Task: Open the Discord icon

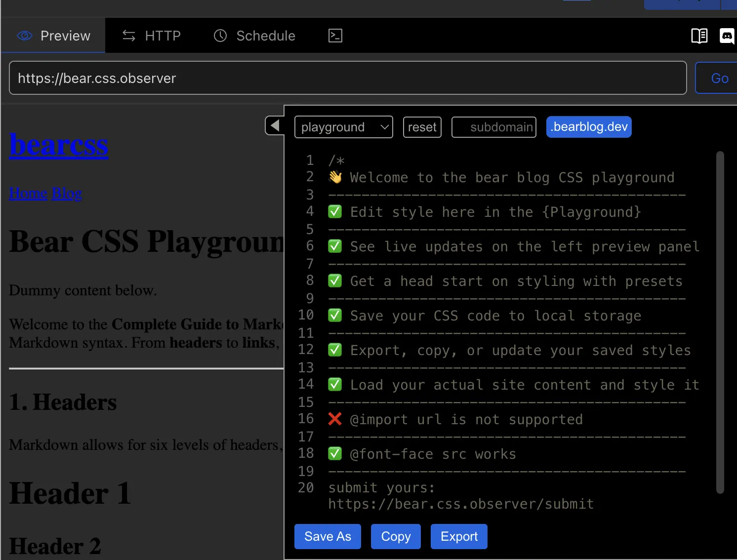Action: tap(727, 36)
